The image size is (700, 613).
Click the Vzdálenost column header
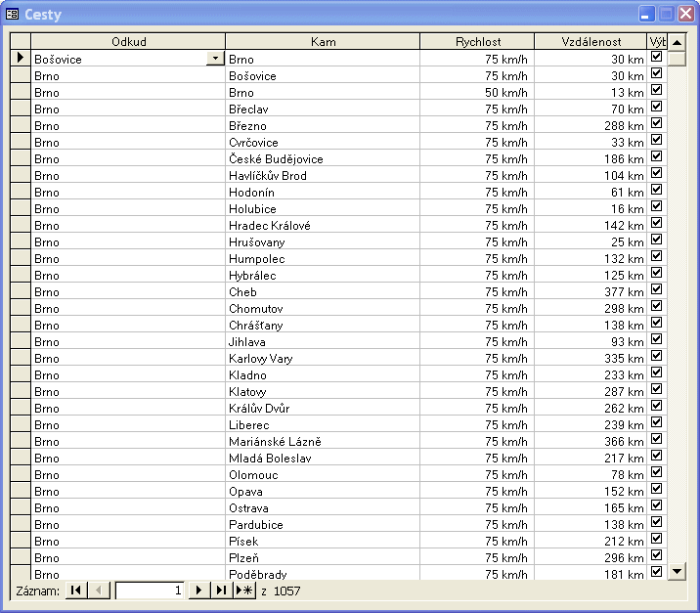point(591,42)
